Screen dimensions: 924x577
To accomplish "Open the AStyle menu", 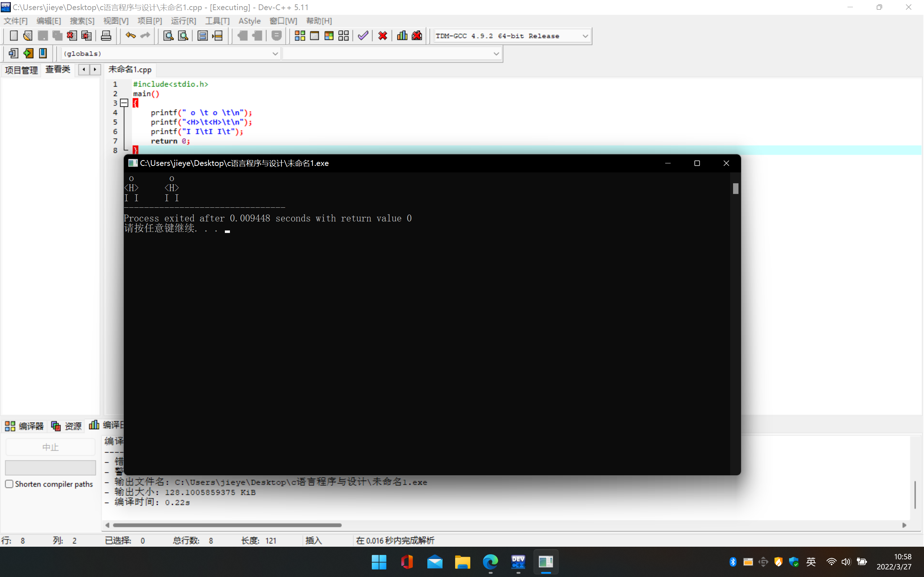I will pyautogui.click(x=249, y=21).
